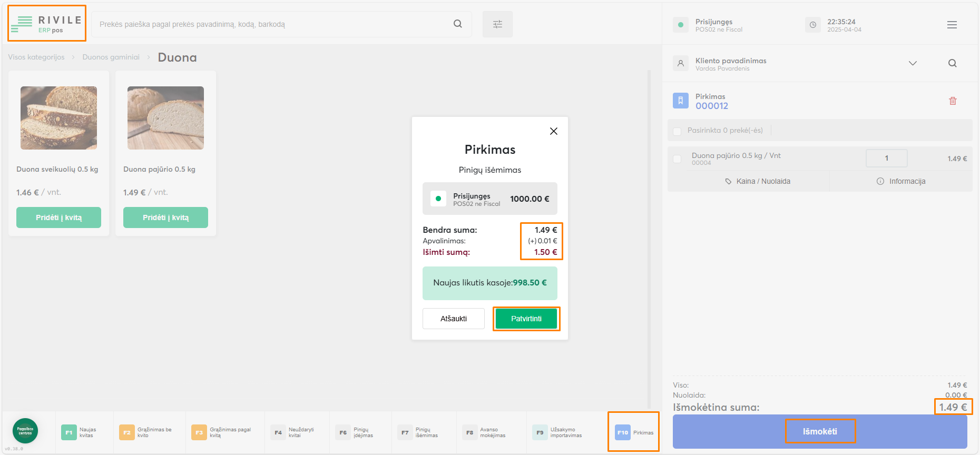Cancel using the Atšaukti button
Viewport: 980px width, 455px height.
[x=453, y=319]
